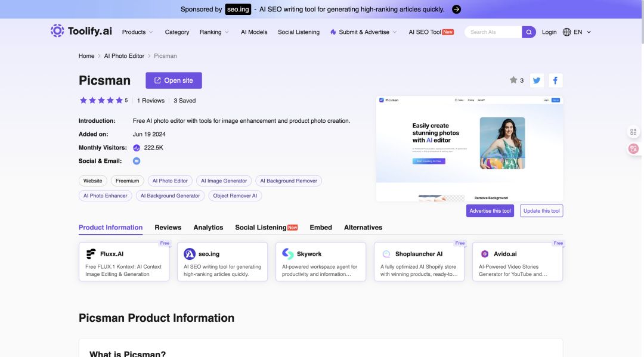644x357 pixels.
Task: Click the Login link
Action: pyautogui.click(x=549, y=32)
